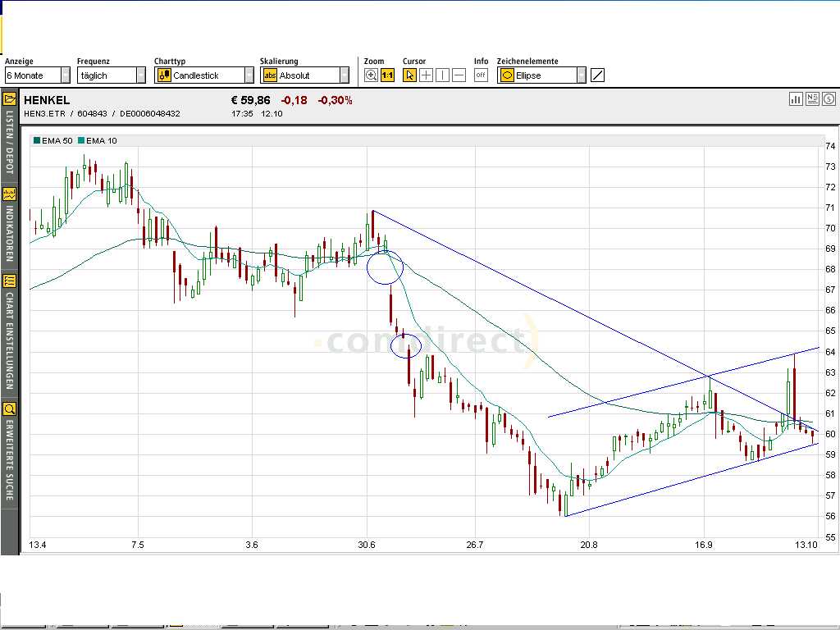Switch to the CHART EINSTELLUNGEN sidebar tab
840x630 pixels.
(x=9, y=340)
